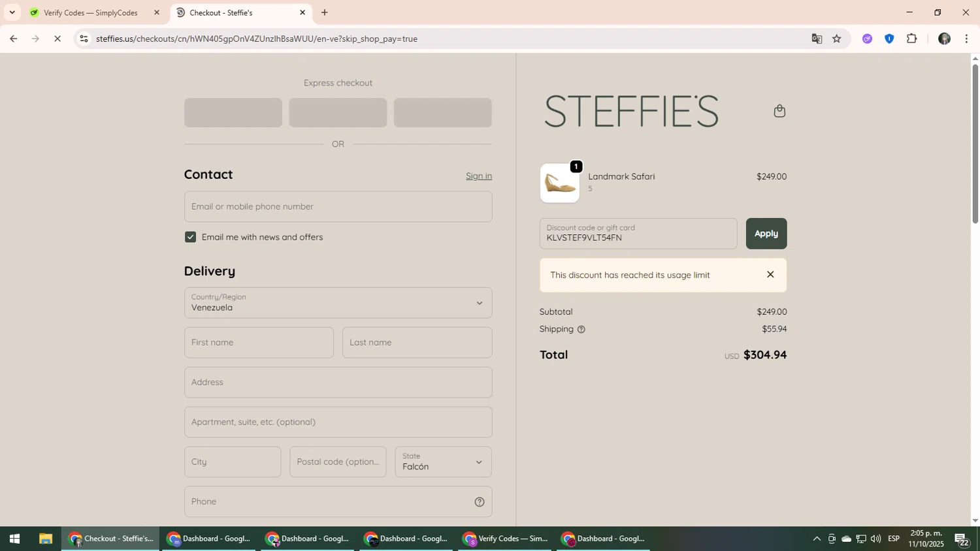
Task: Click the $304.94 total amount
Action: (x=765, y=355)
